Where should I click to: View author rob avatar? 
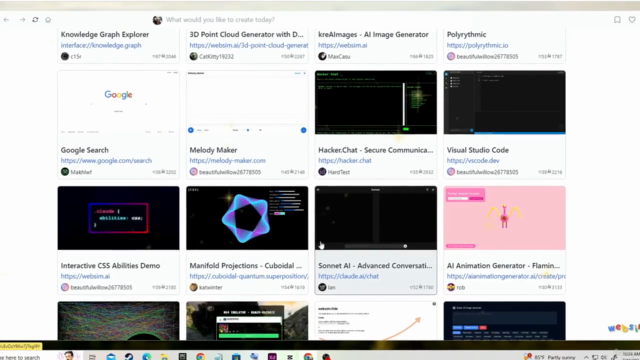coord(451,287)
